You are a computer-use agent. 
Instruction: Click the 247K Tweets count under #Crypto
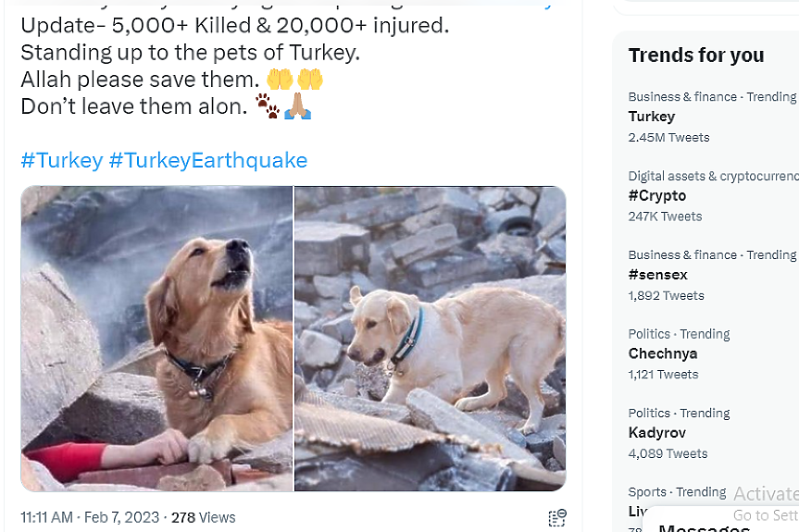665,217
